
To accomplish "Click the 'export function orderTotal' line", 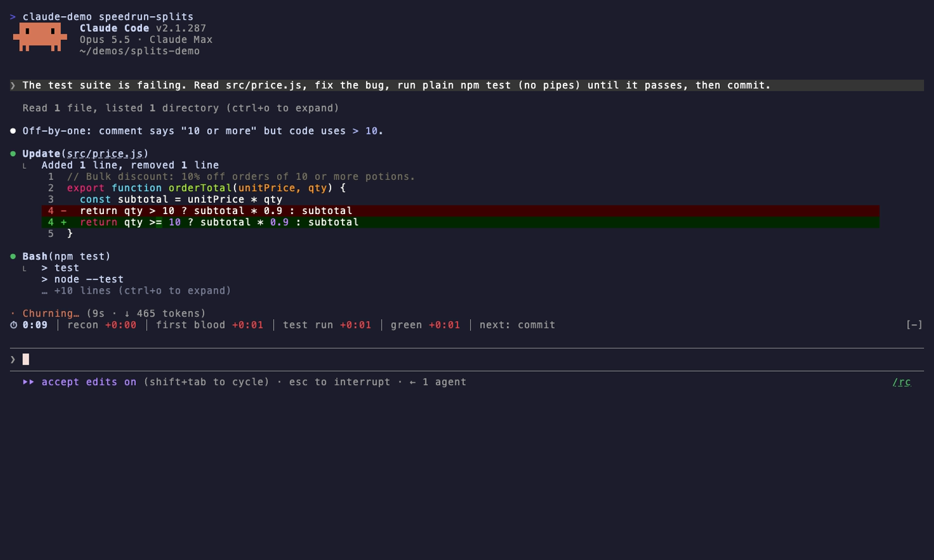I will coord(206,188).
